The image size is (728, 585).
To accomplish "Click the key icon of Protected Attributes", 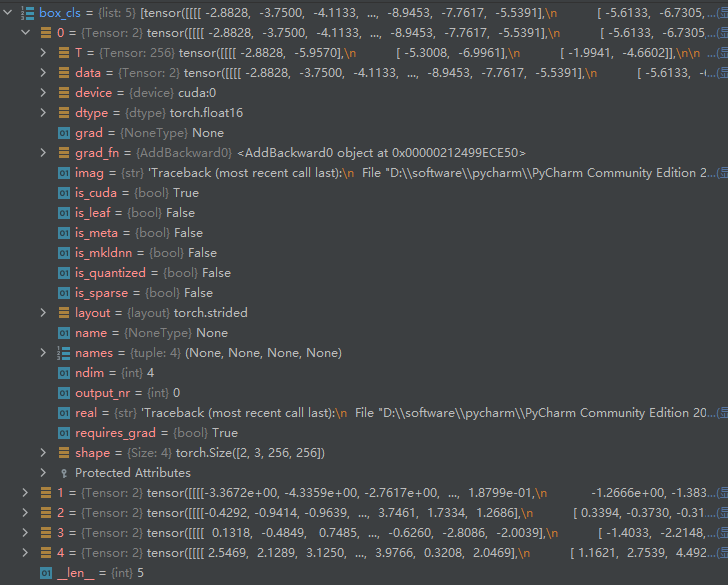I will [64, 473].
